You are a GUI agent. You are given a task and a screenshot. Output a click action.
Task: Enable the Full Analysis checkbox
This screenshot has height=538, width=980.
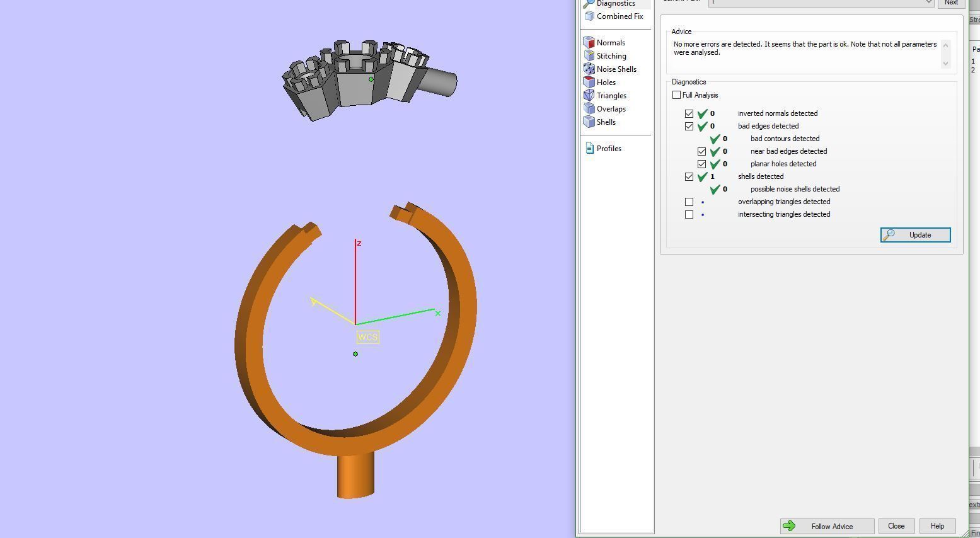676,95
